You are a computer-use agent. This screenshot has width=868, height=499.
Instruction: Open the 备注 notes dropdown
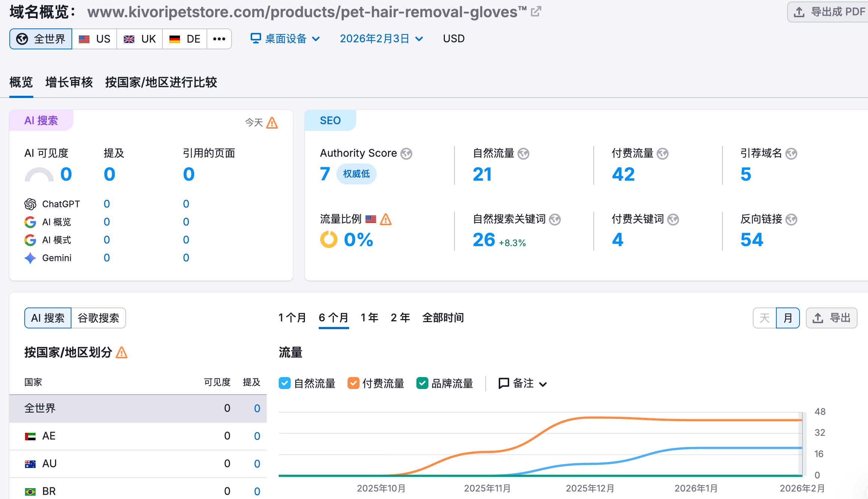[523, 383]
